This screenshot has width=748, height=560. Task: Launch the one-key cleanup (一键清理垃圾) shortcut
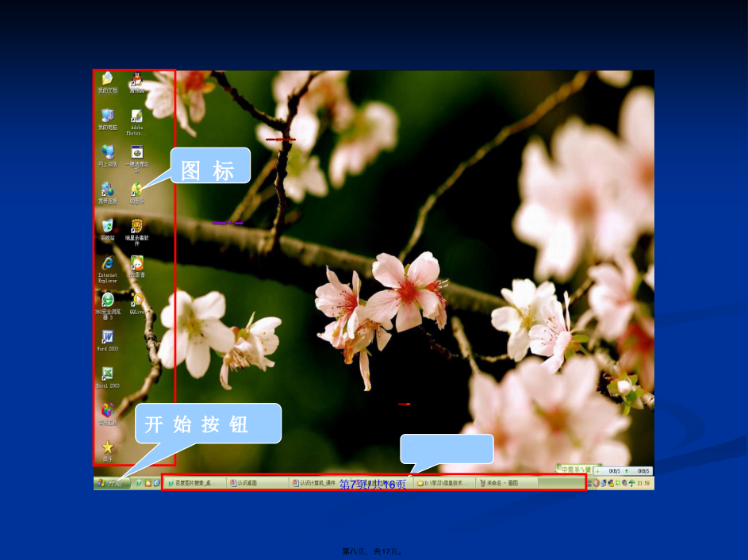(x=137, y=159)
